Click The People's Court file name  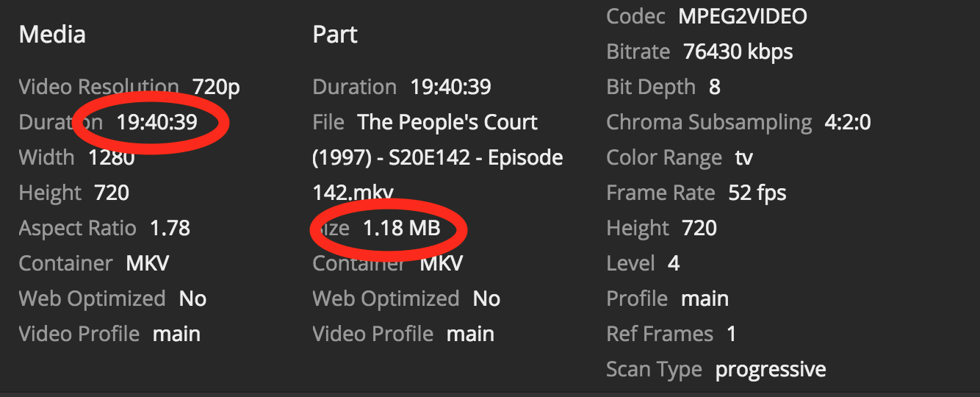click(x=438, y=157)
